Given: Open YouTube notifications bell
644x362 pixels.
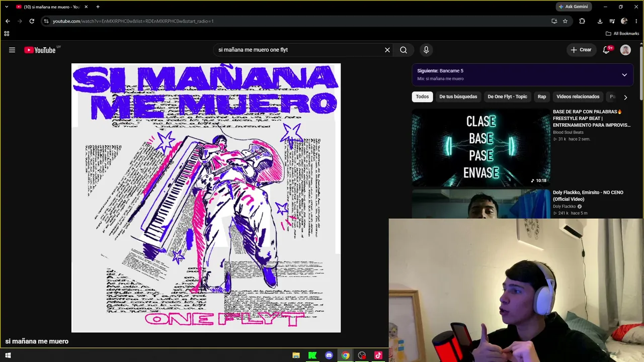Looking at the screenshot, I should click(607, 50).
